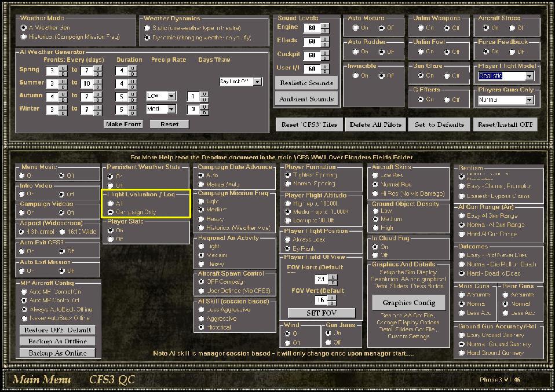This screenshot has height=392, width=555.
Task: Open Player Flight Model dropdown
Action: tap(530, 76)
